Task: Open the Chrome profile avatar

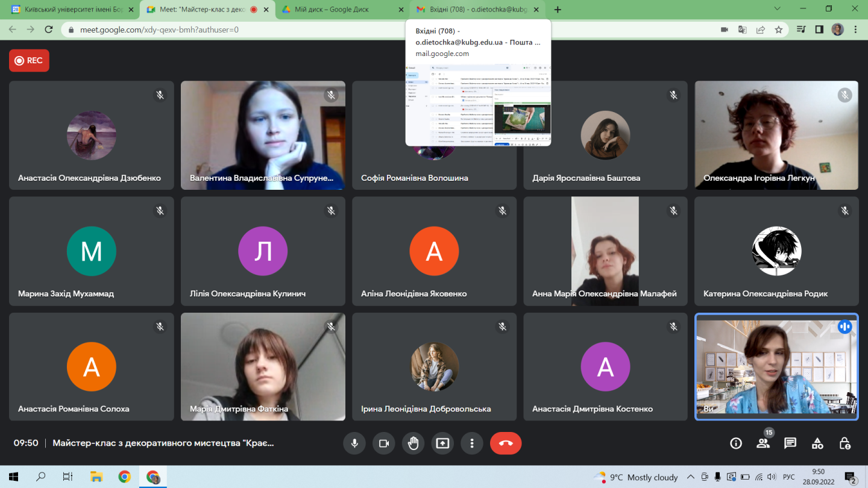Action: [x=837, y=30]
